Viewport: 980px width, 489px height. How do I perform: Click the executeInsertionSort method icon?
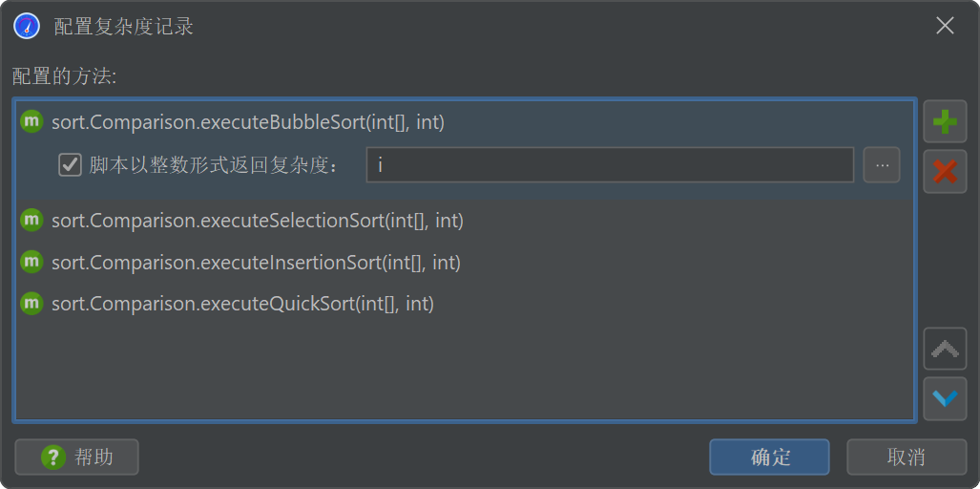[x=31, y=262]
